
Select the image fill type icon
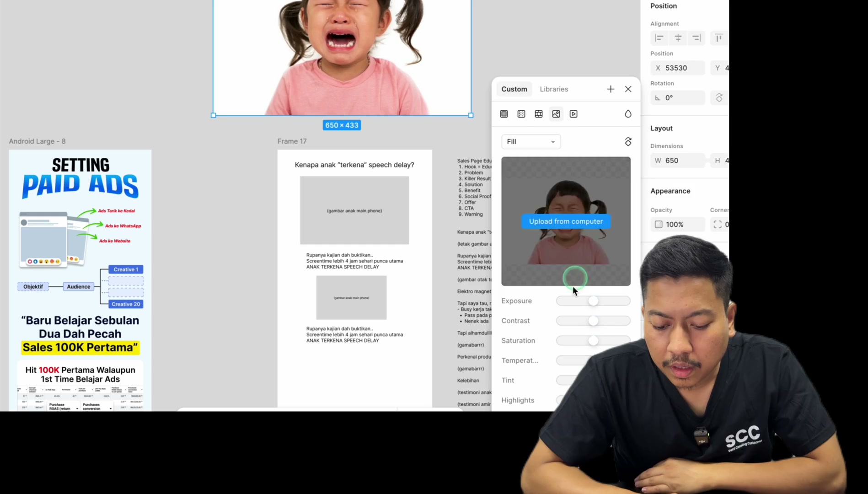tap(556, 114)
